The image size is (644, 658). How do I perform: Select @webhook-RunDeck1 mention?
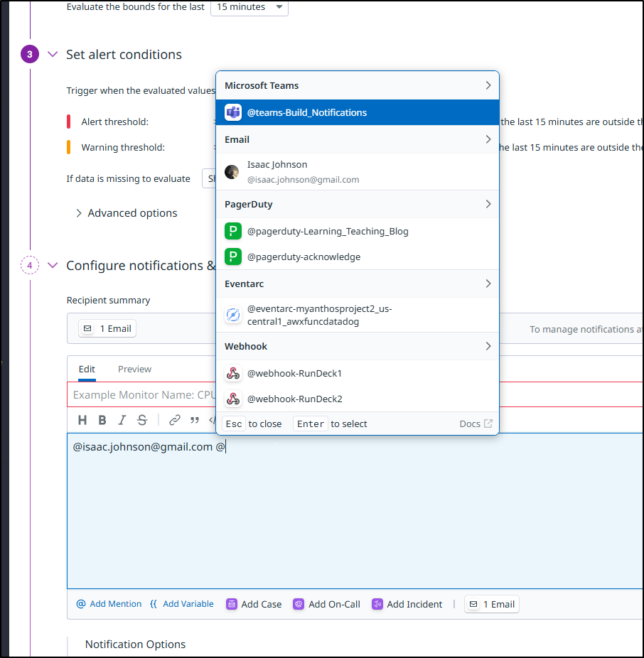pos(358,374)
